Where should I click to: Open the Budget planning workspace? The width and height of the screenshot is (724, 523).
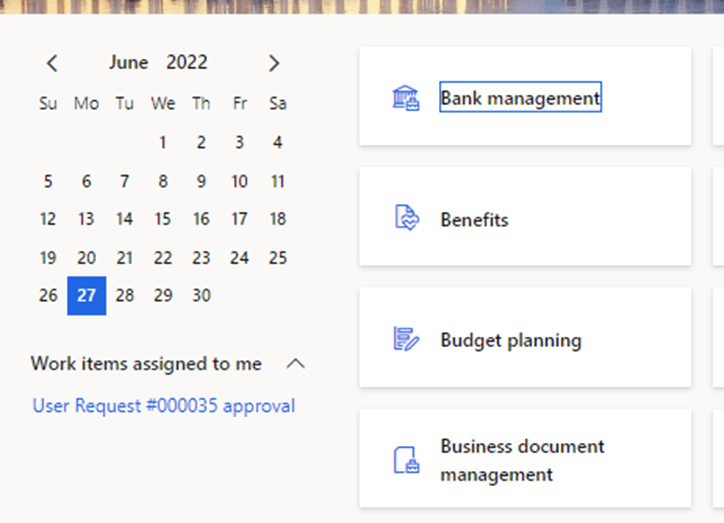[510, 340]
